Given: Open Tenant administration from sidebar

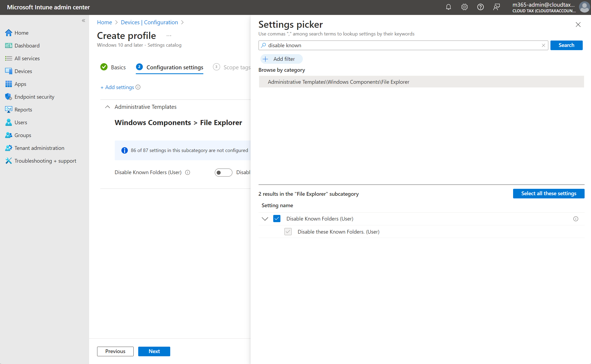Looking at the screenshot, I should (x=39, y=148).
